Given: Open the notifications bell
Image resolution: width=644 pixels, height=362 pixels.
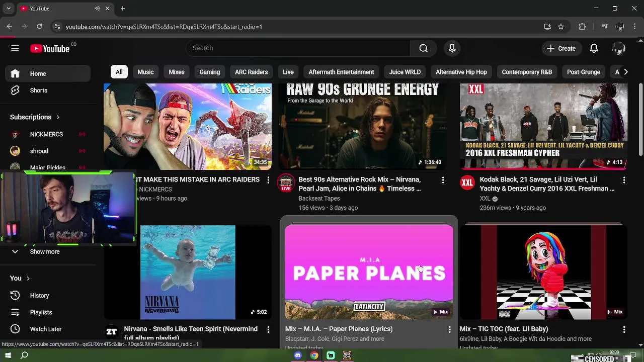Looking at the screenshot, I should click(x=594, y=48).
